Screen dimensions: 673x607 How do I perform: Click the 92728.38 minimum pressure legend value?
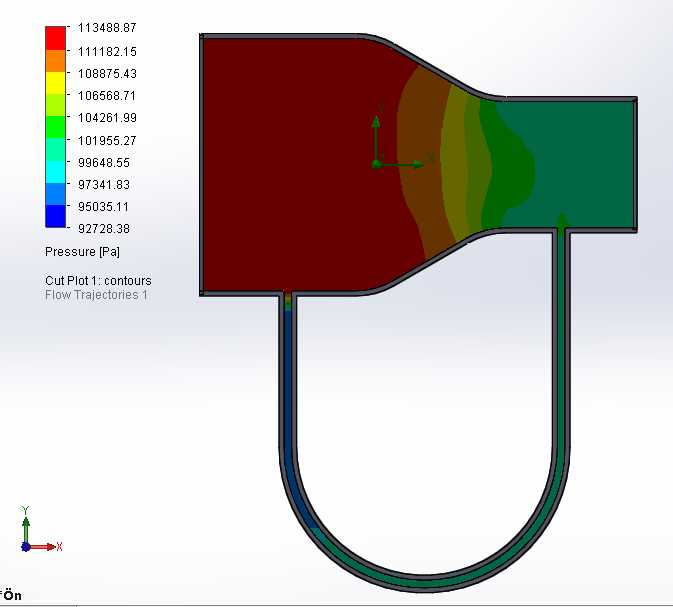point(104,229)
